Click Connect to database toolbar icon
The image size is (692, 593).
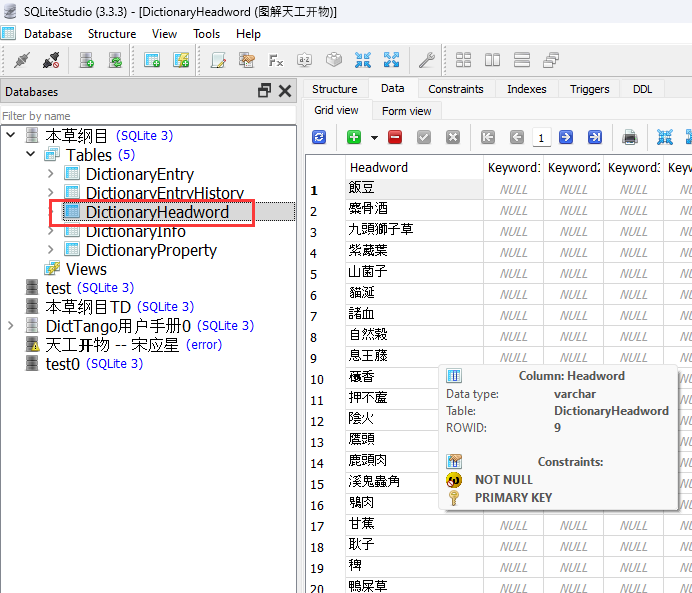click(22, 60)
